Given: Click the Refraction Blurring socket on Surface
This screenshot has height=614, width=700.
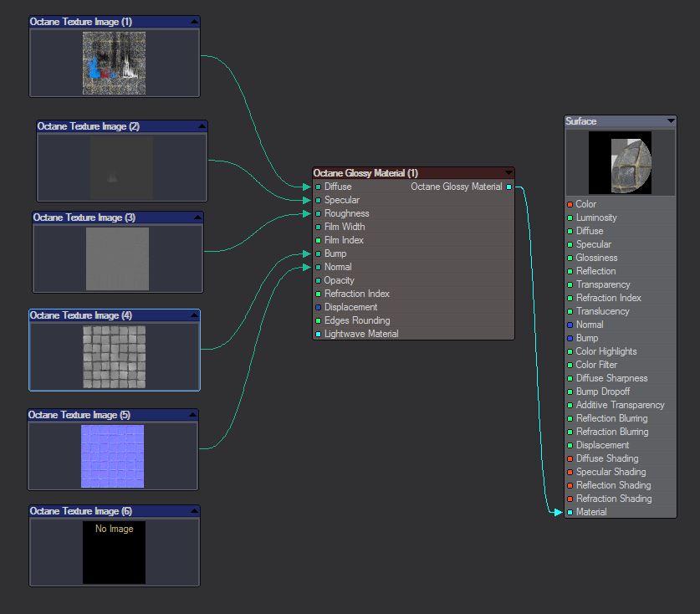Looking at the screenshot, I should (x=570, y=432).
